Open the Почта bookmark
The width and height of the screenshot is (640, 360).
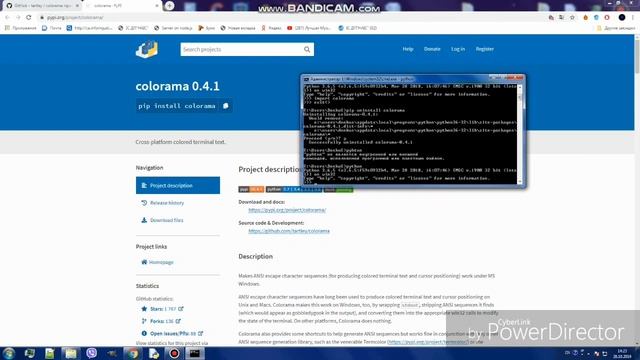51,28
